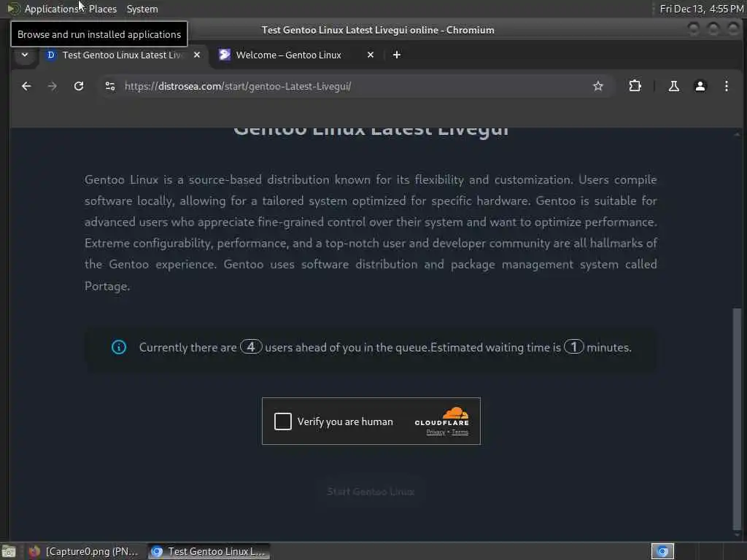Open a new tab with plus
Screen dimensions: 747x560
click(396, 55)
